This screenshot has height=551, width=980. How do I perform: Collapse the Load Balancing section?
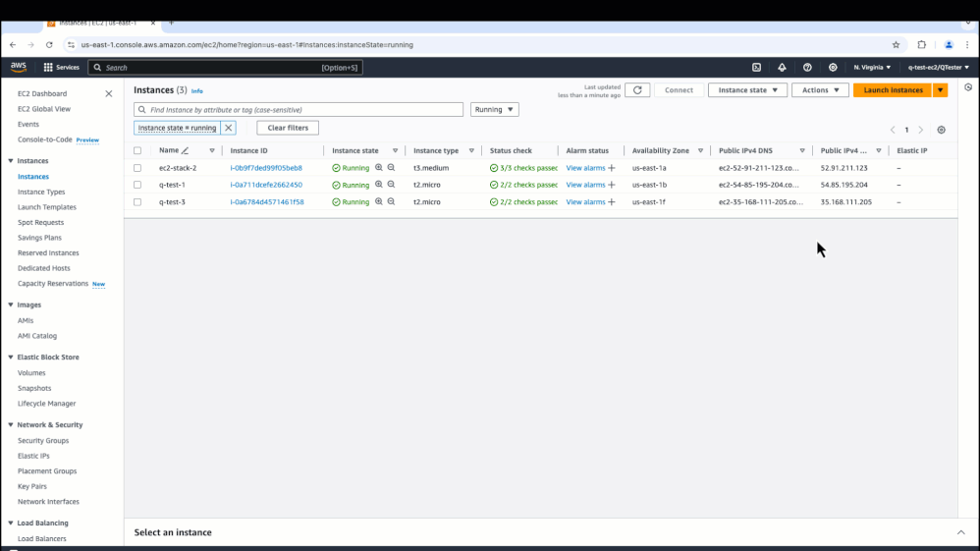click(x=11, y=523)
